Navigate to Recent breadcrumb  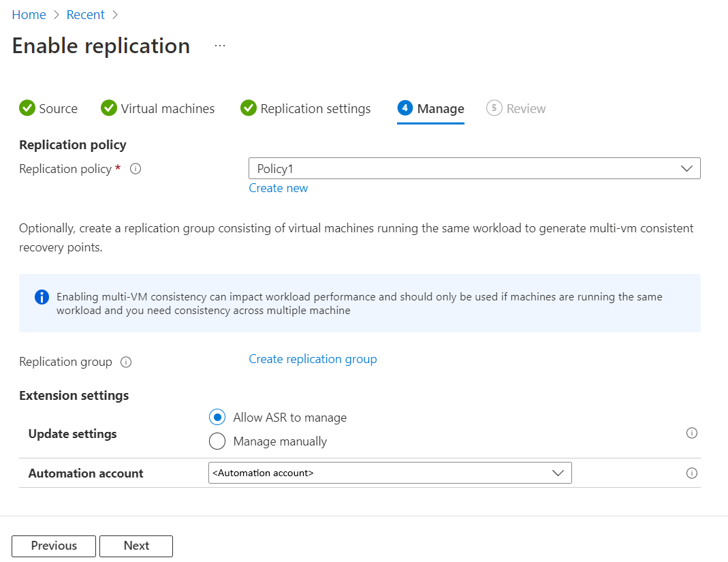(x=85, y=15)
